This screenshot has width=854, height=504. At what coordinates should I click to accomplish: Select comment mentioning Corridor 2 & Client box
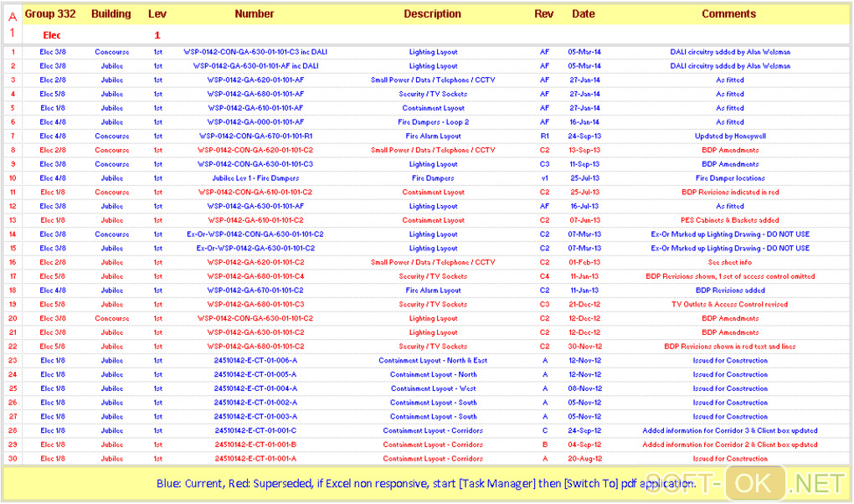[x=730, y=445]
